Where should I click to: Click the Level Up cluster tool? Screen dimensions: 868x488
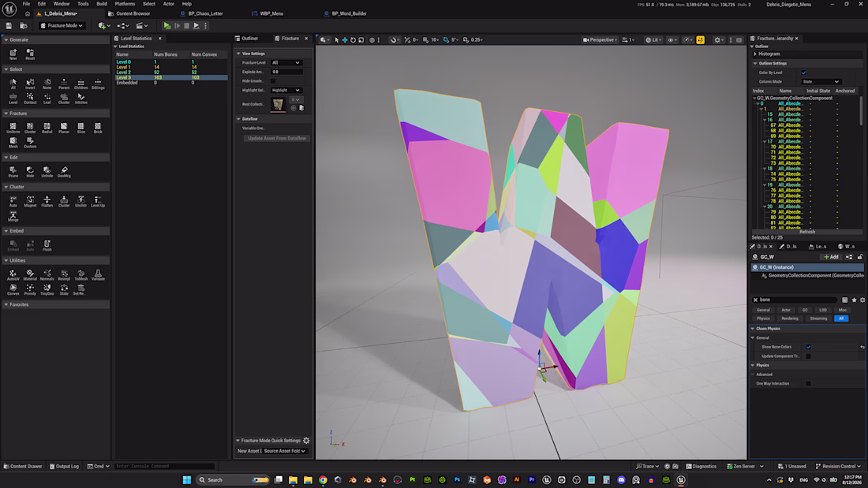(98, 201)
